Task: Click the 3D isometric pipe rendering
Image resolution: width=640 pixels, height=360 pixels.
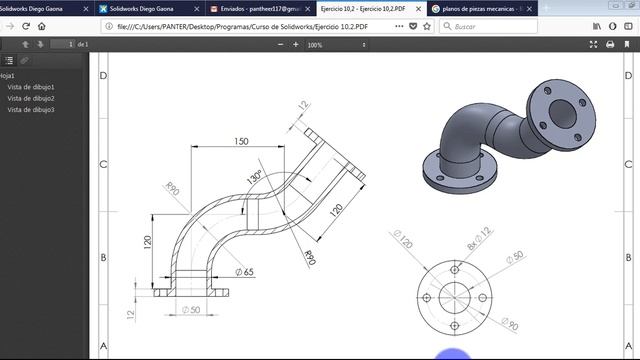Action: (509, 137)
